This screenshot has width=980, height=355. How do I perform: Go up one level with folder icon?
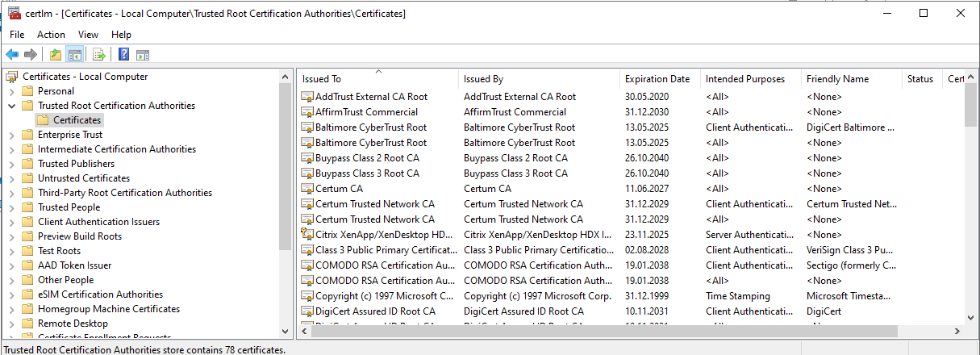coord(56,55)
